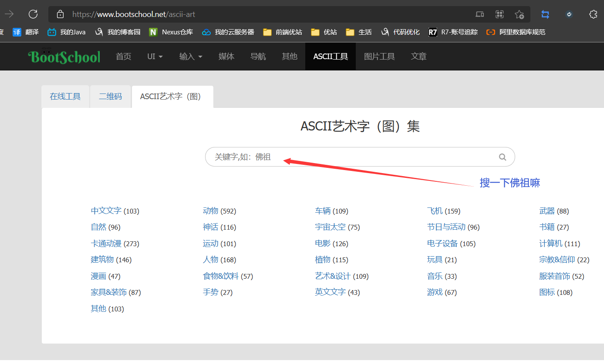Open the 节日与活动 category link

446,227
